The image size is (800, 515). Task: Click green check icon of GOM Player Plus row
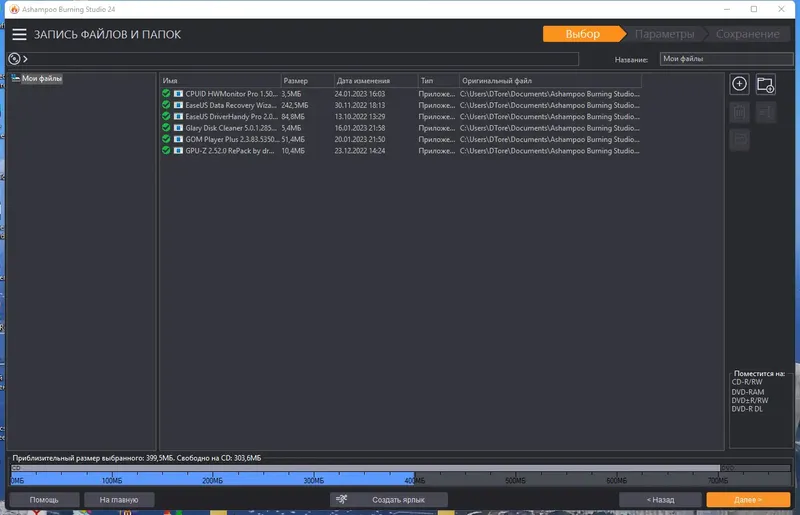tap(166, 139)
